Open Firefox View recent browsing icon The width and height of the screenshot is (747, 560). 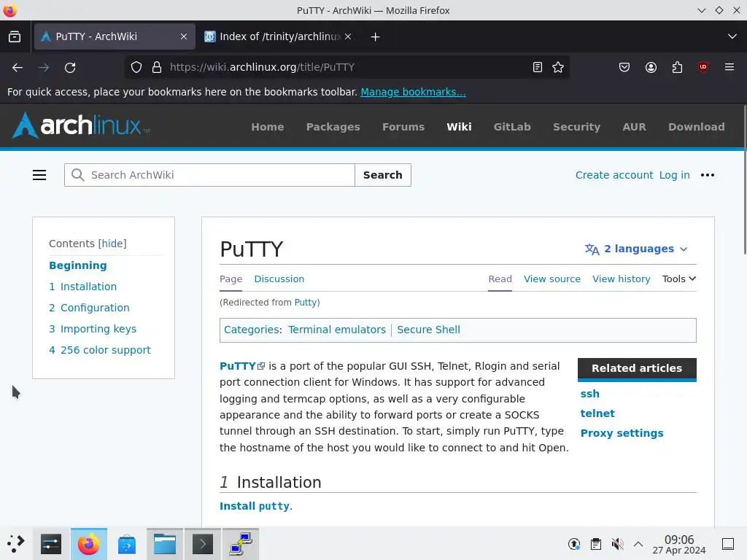(15, 36)
